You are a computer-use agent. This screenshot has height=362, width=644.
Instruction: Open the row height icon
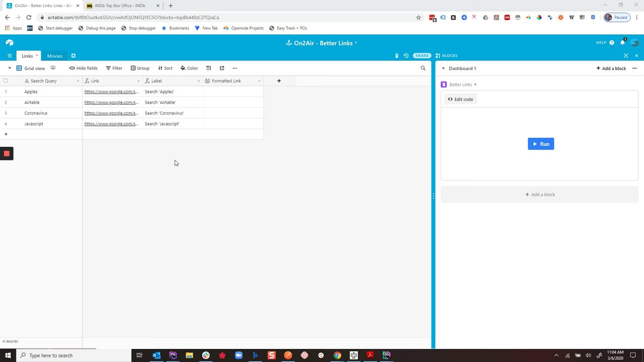point(208,68)
